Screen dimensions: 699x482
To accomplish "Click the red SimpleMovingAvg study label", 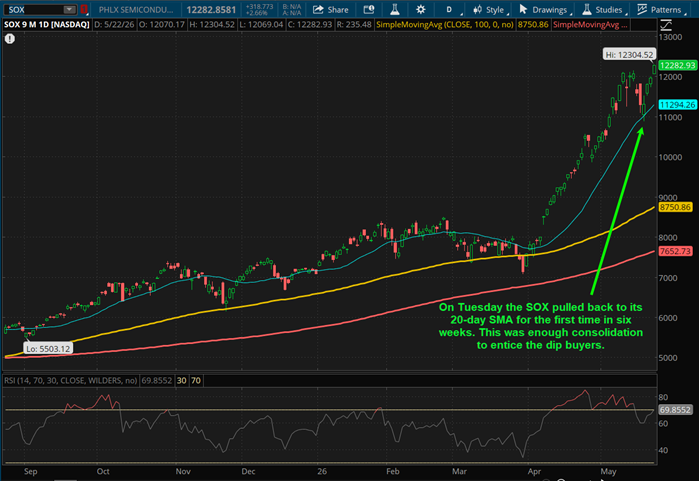I will [590, 25].
